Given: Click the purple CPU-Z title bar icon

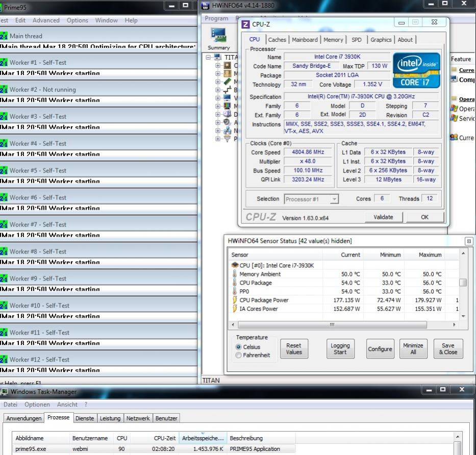Looking at the screenshot, I should click(245, 24).
